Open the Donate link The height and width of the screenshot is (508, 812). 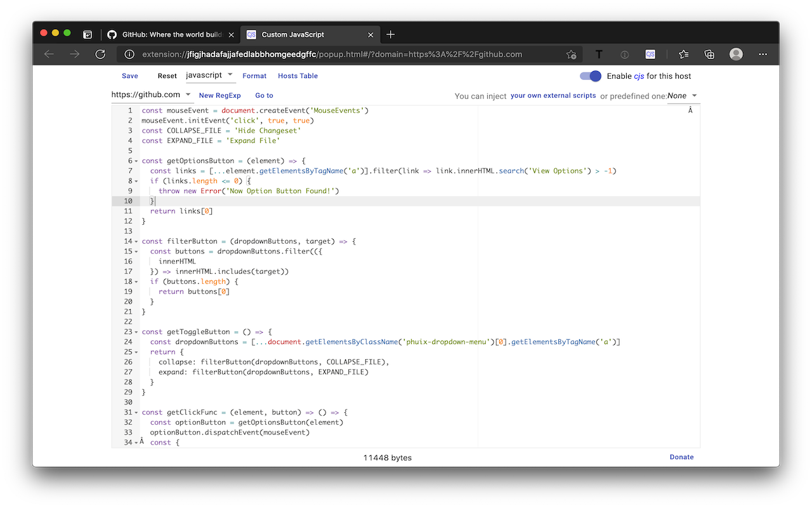pyautogui.click(x=681, y=457)
